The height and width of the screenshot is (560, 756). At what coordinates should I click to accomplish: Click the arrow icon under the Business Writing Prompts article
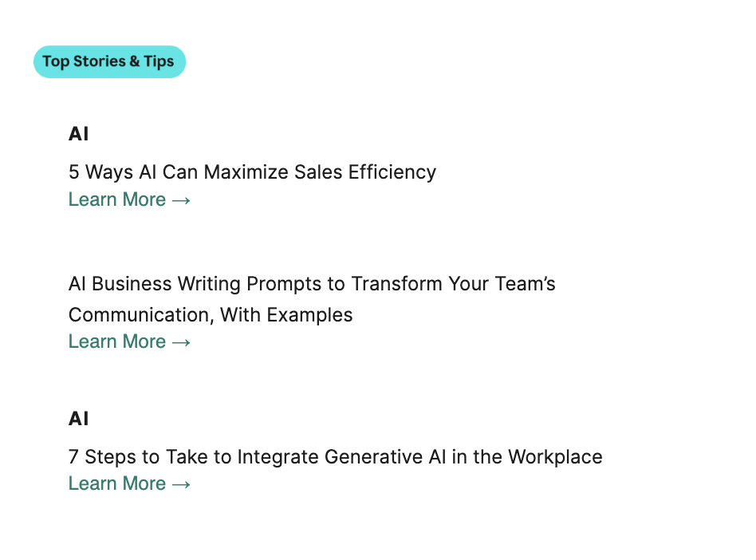(x=181, y=342)
